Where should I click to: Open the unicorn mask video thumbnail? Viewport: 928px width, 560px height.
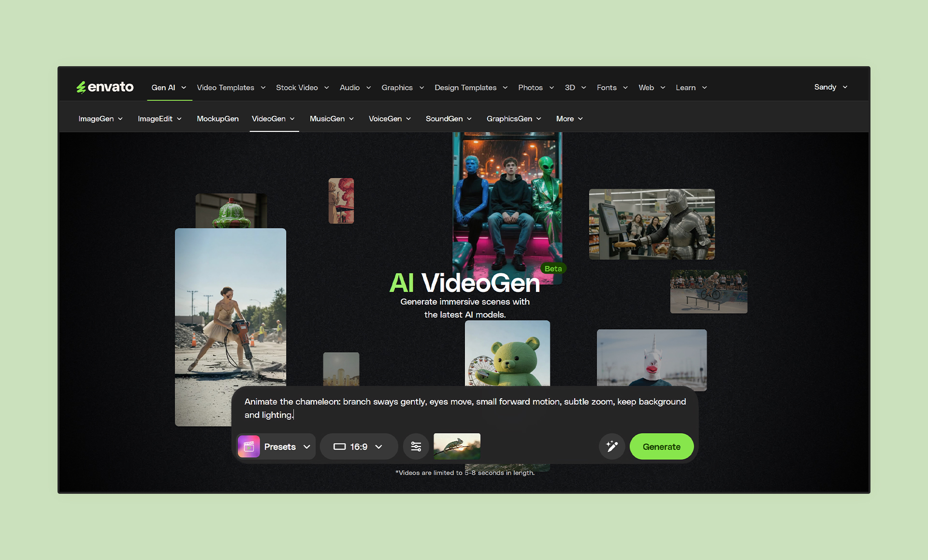(652, 359)
